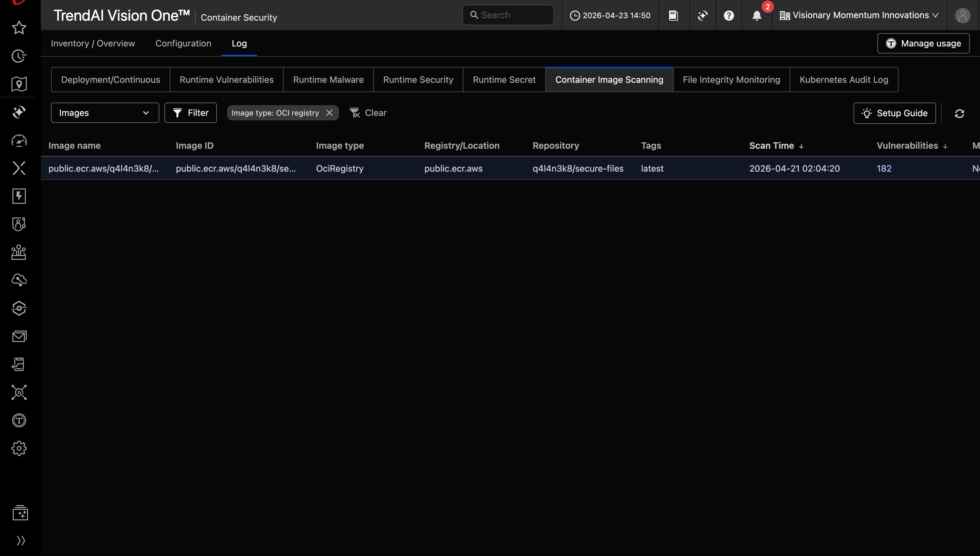Viewport: 980px width, 556px height.
Task: Remove the Image type: OCI registry filter
Action: click(329, 113)
